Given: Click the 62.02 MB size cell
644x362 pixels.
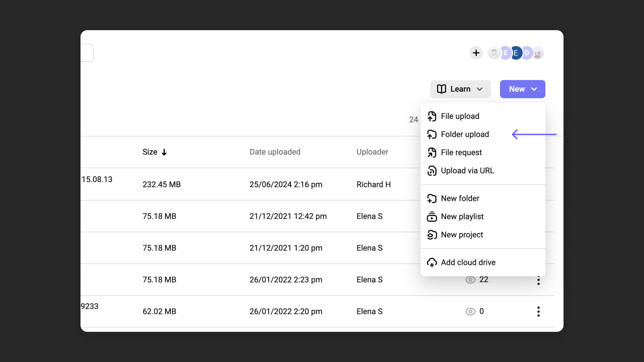Looking at the screenshot, I should [x=159, y=311].
